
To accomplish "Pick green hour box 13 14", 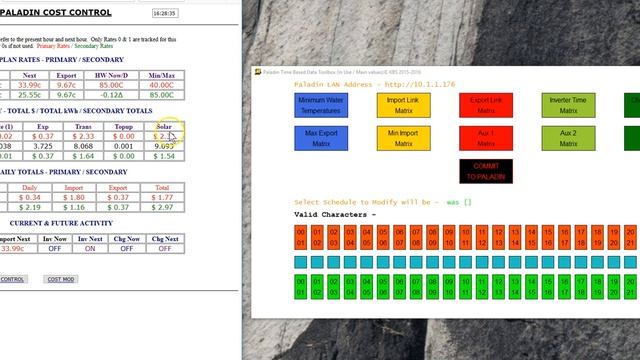I will coord(515,287).
